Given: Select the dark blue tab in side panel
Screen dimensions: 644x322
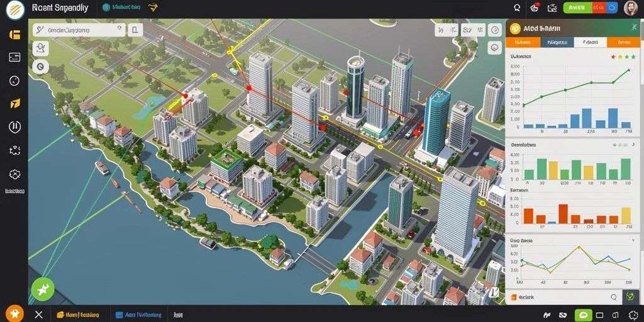Looking at the screenshot, I should click(x=557, y=42).
